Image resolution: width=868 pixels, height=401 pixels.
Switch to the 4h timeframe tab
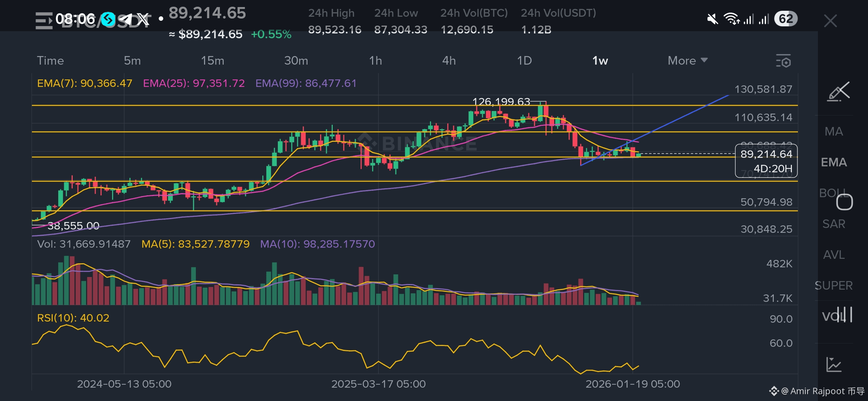click(449, 61)
